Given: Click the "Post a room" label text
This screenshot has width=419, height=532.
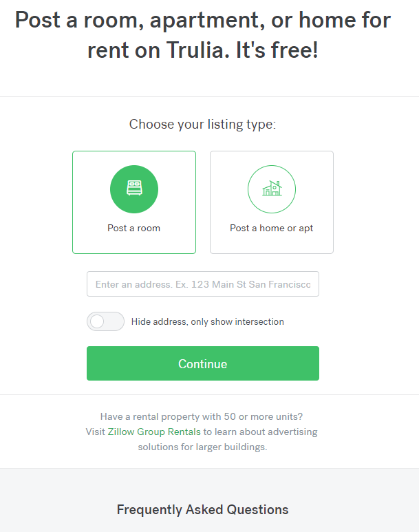Looking at the screenshot, I should (133, 228).
